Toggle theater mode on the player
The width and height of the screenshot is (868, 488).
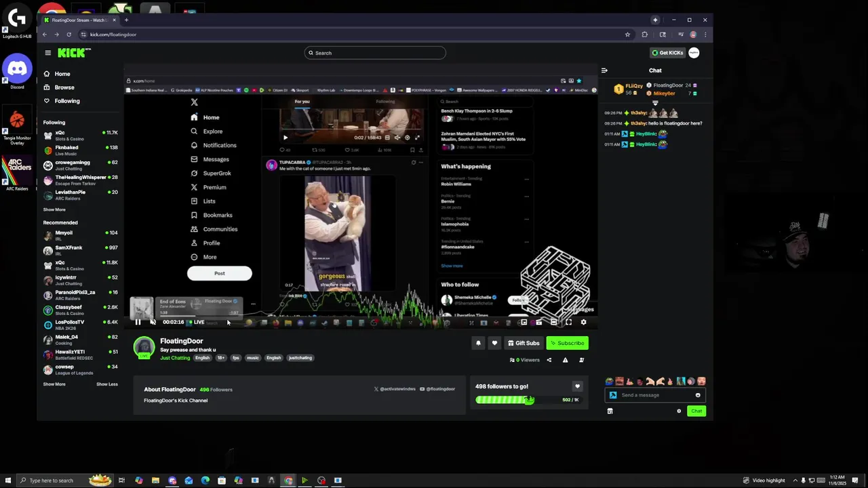click(553, 322)
